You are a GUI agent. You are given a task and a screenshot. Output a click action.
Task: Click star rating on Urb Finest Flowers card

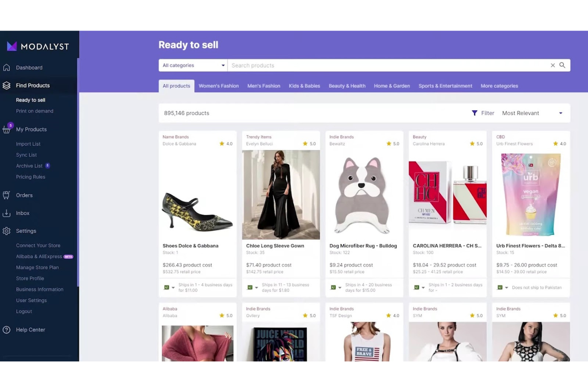click(x=560, y=144)
